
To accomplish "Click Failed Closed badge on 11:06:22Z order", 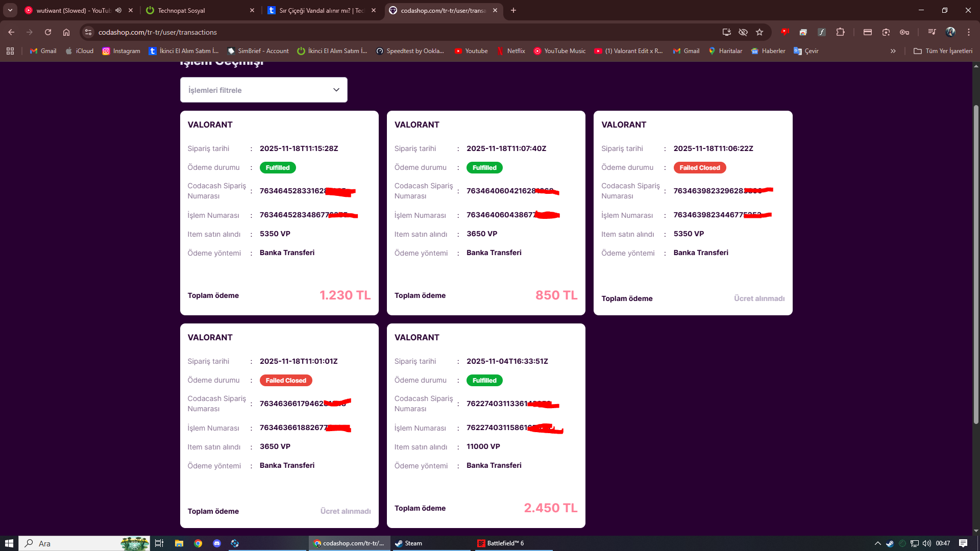I will [x=699, y=167].
